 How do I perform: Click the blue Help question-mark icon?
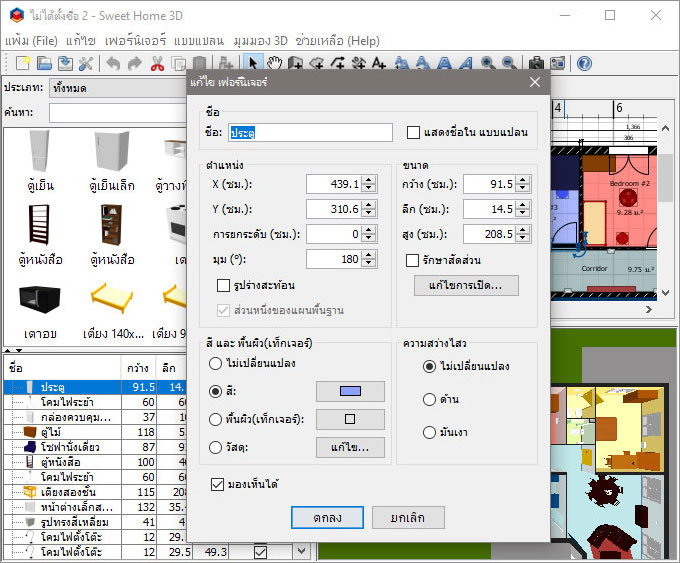(x=585, y=63)
